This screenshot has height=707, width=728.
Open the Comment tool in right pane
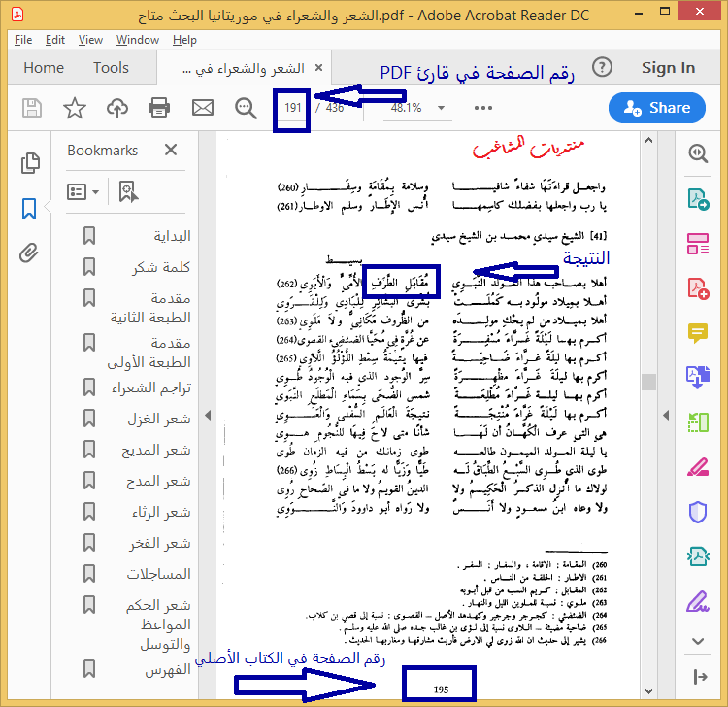click(698, 332)
